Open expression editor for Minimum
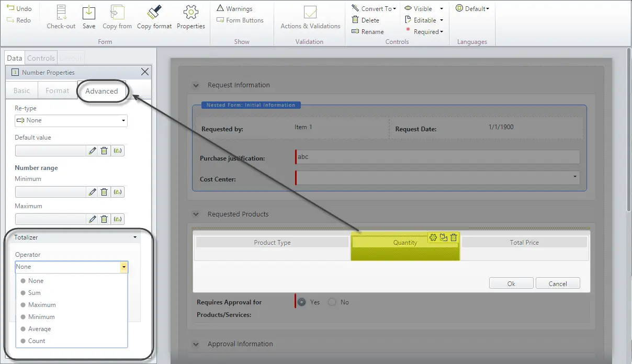This screenshot has height=364, width=632. (x=118, y=192)
